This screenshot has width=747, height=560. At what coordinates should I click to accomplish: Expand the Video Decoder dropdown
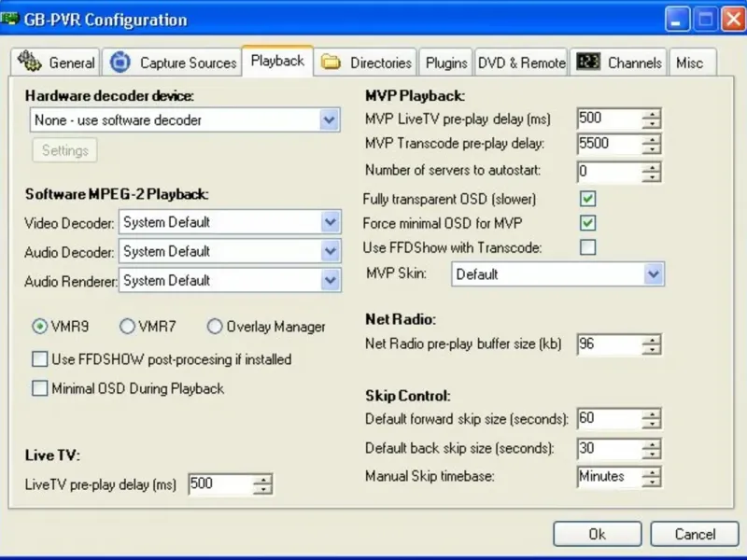click(x=331, y=222)
